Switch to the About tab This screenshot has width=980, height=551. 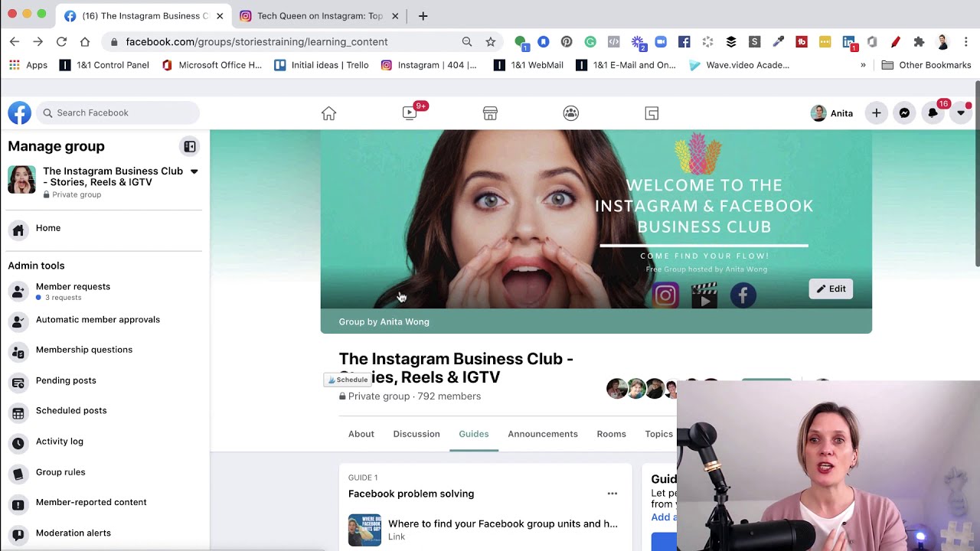pos(361,434)
